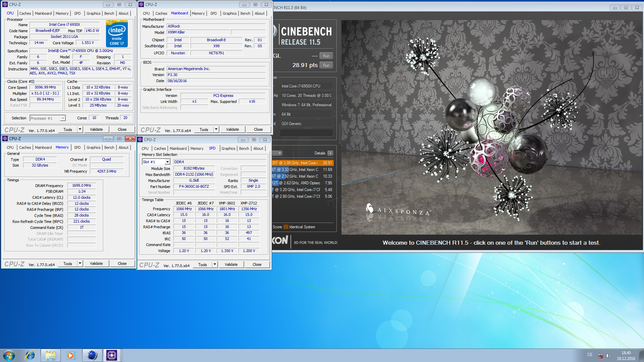644x362 pixels.
Task: Select Graphics tab in Mainboard window
Action: (229, 13)
